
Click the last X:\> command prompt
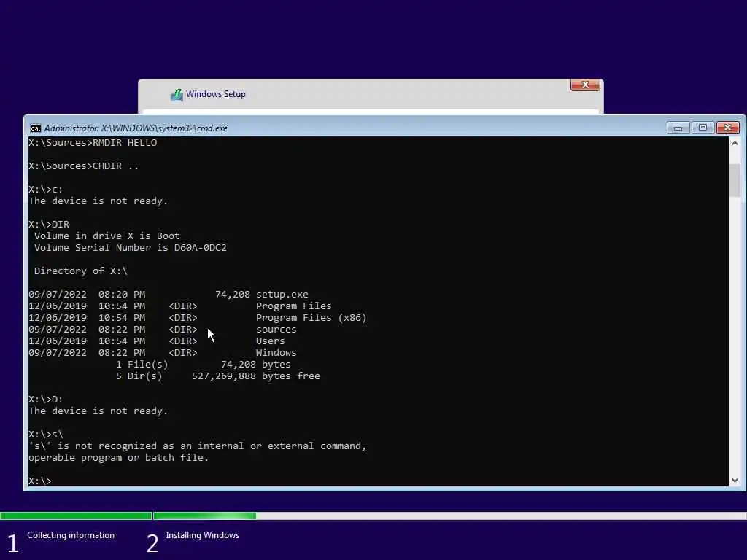click(39, 481)
